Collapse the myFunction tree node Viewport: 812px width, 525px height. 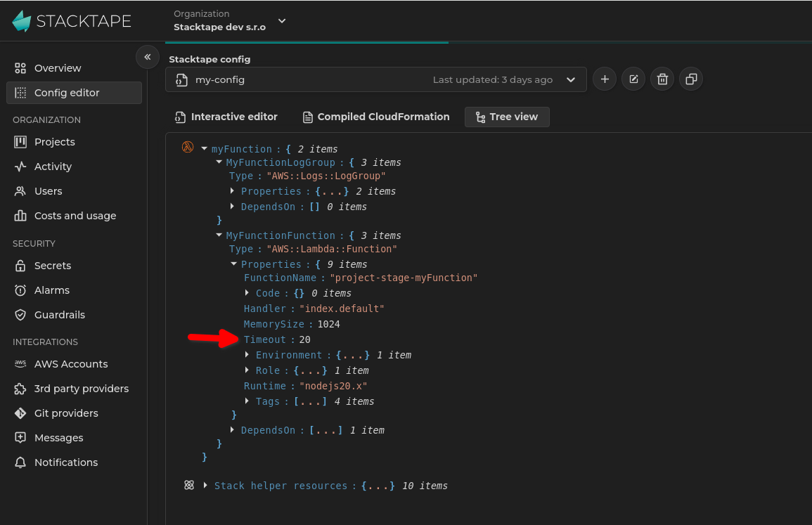tap(204, 148)
